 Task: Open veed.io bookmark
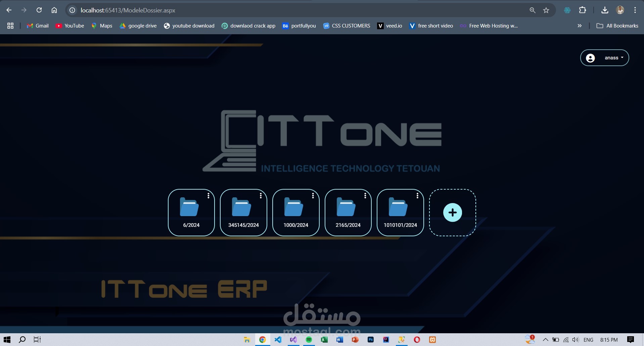[x=389, y=26]
